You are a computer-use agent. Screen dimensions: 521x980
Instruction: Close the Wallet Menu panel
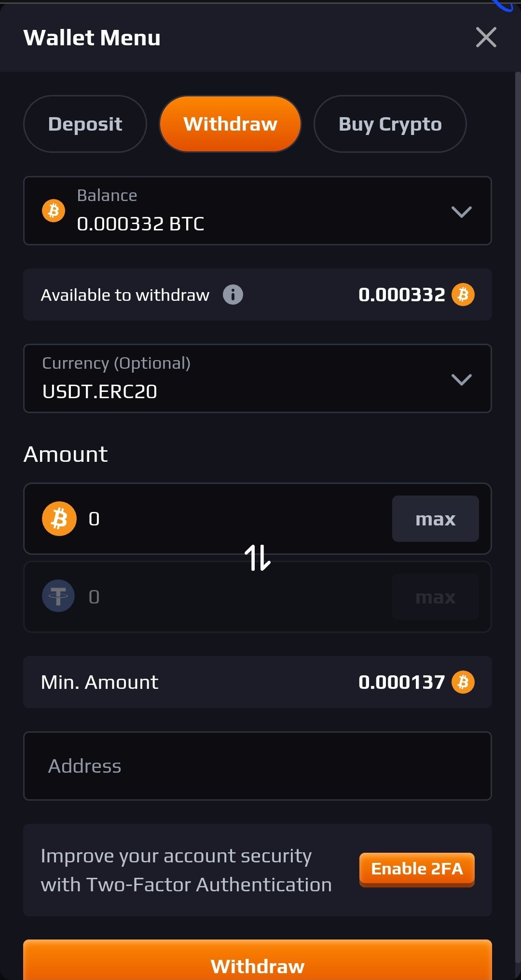click(x=486, y=37)
